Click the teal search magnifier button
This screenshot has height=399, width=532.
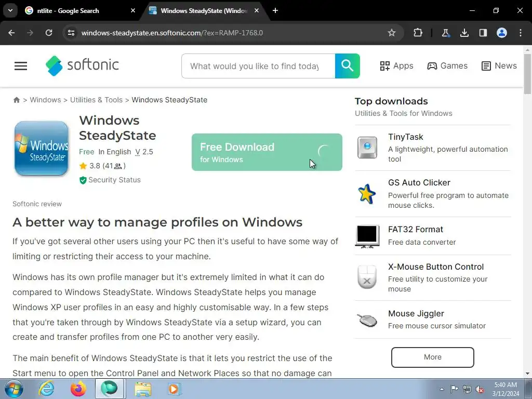tap(348, 66)
